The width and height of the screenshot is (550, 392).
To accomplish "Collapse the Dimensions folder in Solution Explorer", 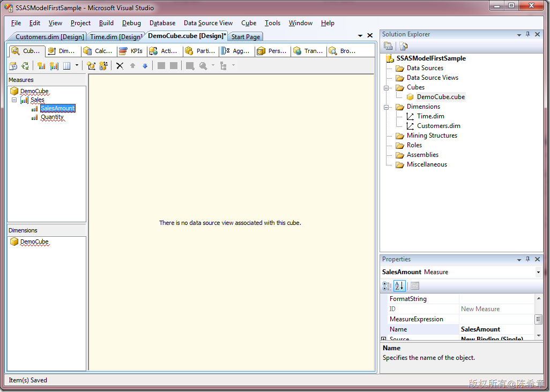I will tap(386, 107).
